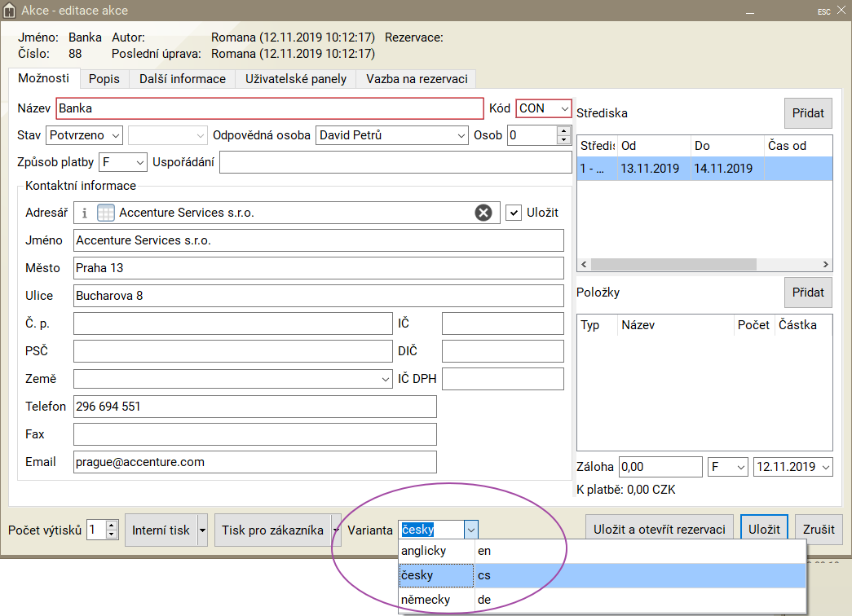The width and height of the screenshot is (852, 616).
Task: Click the info icon in Adresář field
Action: [84, 213]
